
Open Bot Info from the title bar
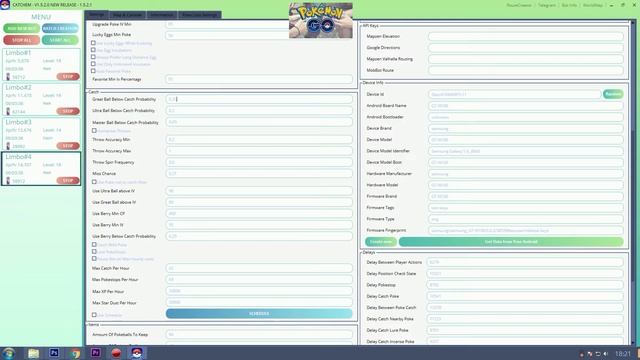pyautogui.click(x=569, y=5)
